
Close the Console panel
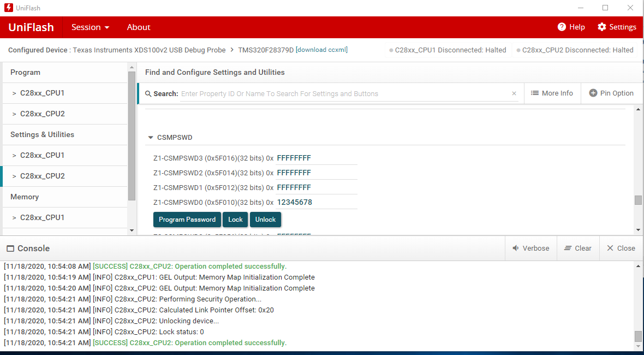(621, 248)
